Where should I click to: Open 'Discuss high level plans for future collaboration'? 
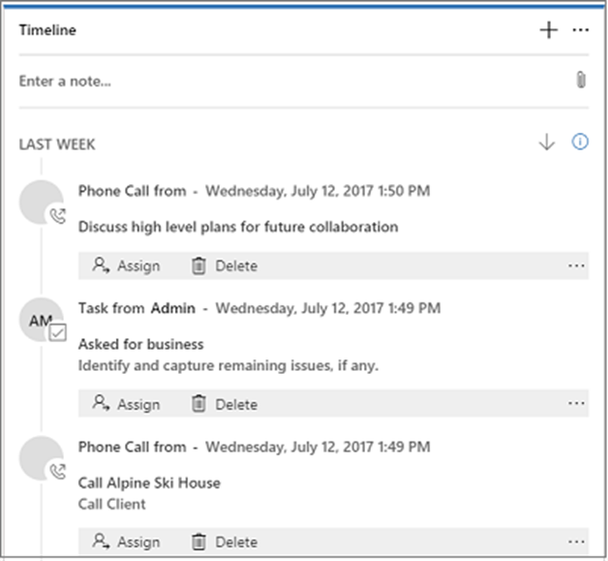click(238, 227)
